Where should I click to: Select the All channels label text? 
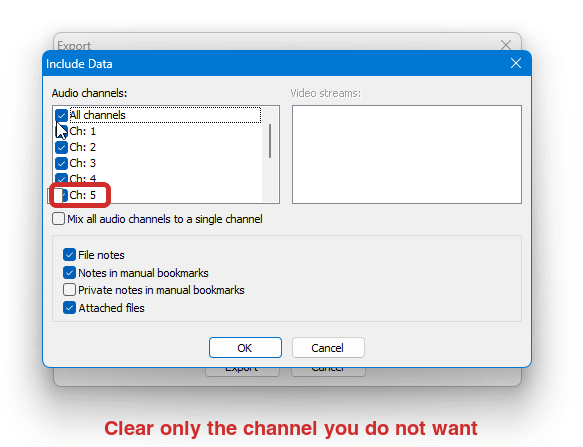pyautogui.click(x=97, y=115)
